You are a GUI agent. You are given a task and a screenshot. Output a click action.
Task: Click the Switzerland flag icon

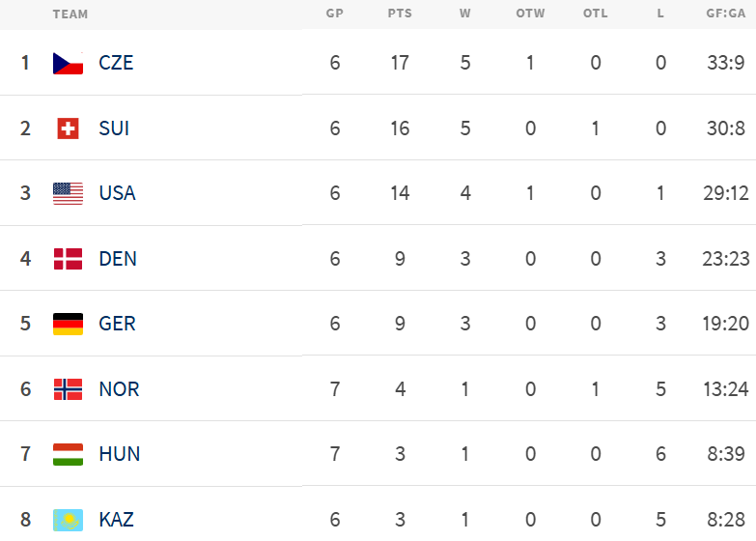(68, 128)
